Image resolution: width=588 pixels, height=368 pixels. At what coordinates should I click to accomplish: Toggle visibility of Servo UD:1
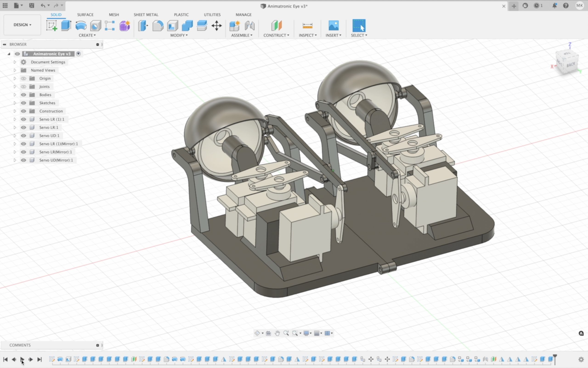(23, 136)
